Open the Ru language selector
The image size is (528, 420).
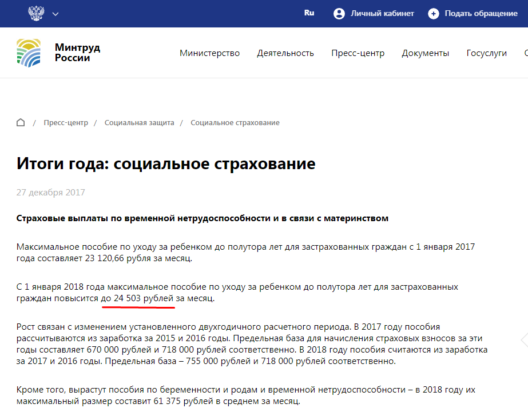click(x=309, y=13)
